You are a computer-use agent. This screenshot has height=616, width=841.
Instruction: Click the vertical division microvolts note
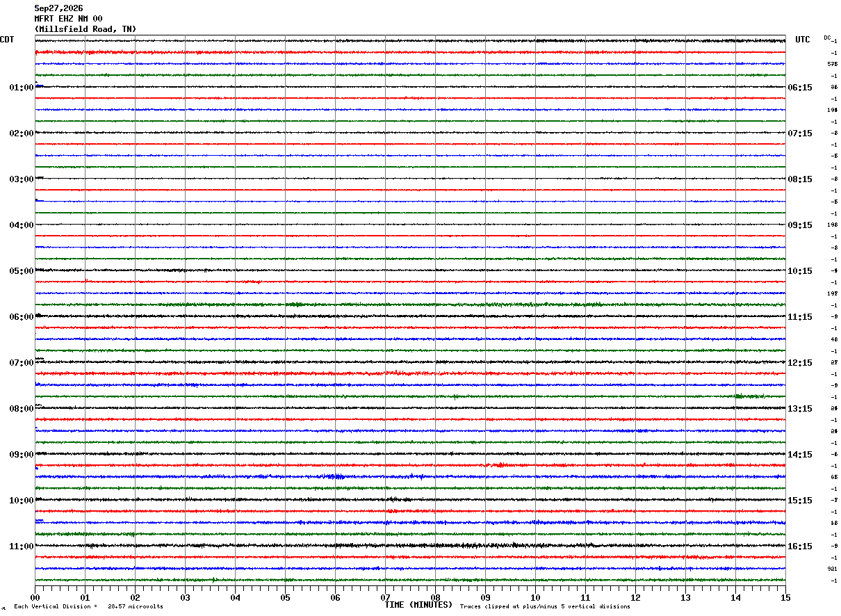pyautogui.click(x=88, y=606)
